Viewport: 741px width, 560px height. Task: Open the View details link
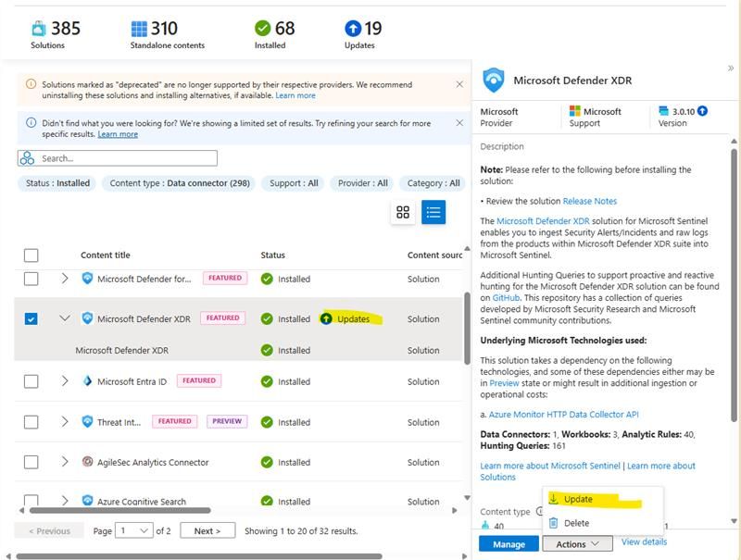pyautogui.click(x=644, y=542)
